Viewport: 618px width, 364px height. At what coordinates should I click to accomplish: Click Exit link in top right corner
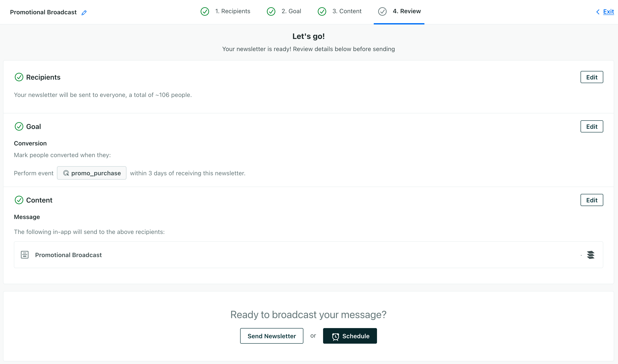[x=609, y=11]
